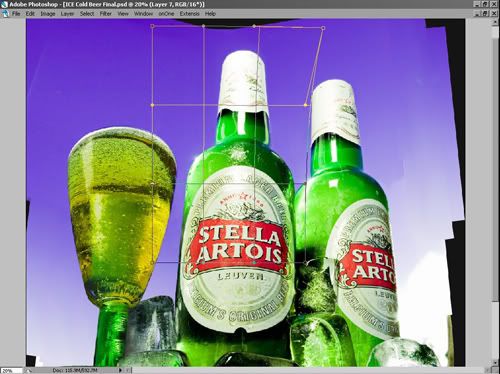Restore down the document window
Screen dimensions: 500x374
tap(486, 14)
